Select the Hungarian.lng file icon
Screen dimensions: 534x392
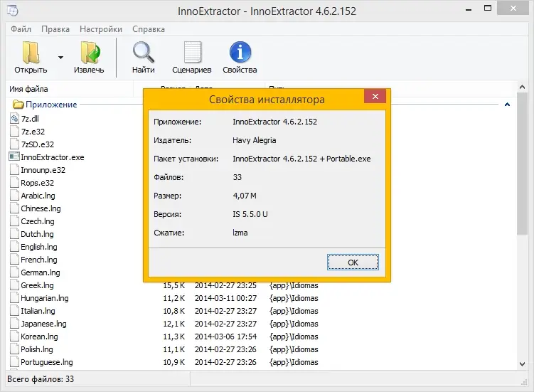click(14, 298)
